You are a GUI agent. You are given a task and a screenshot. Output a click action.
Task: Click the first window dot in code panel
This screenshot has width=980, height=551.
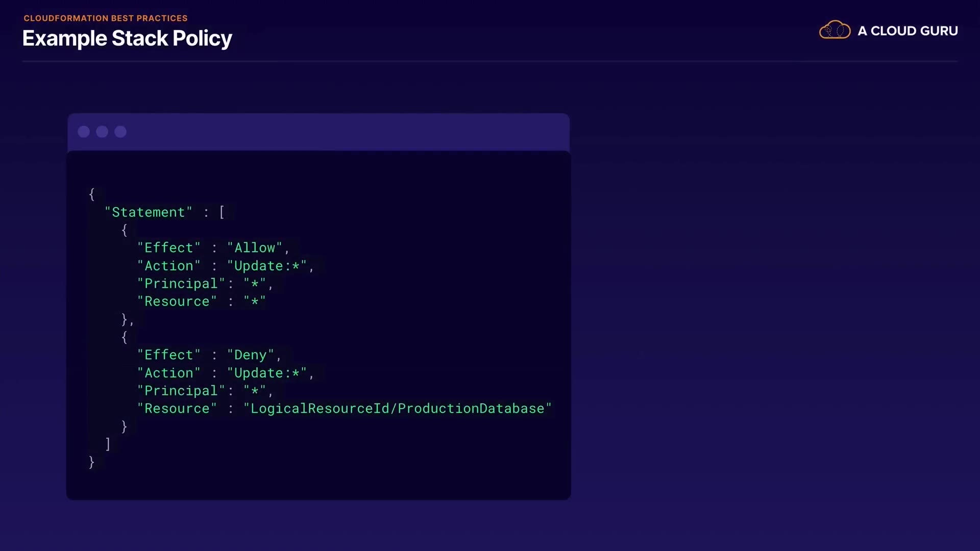84,132
